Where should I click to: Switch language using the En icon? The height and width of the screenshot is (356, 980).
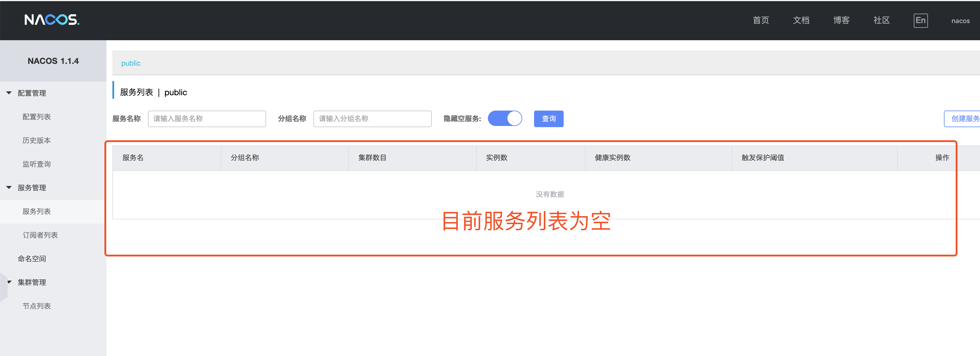coord(921,20)
